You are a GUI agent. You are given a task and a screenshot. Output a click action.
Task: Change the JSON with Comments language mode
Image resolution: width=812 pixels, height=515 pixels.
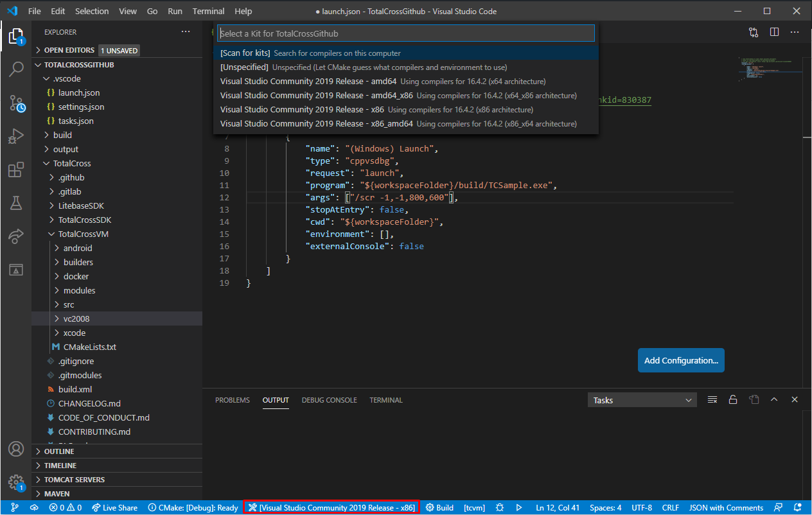726,507
